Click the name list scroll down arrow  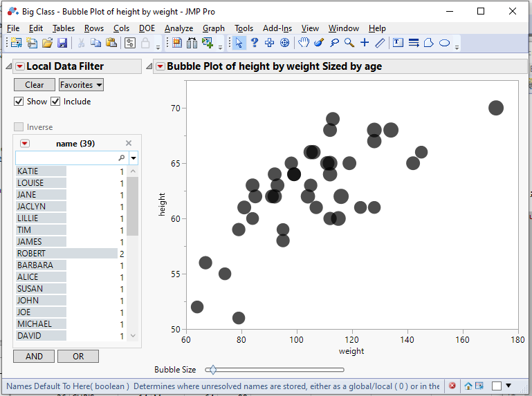(133, 336)
